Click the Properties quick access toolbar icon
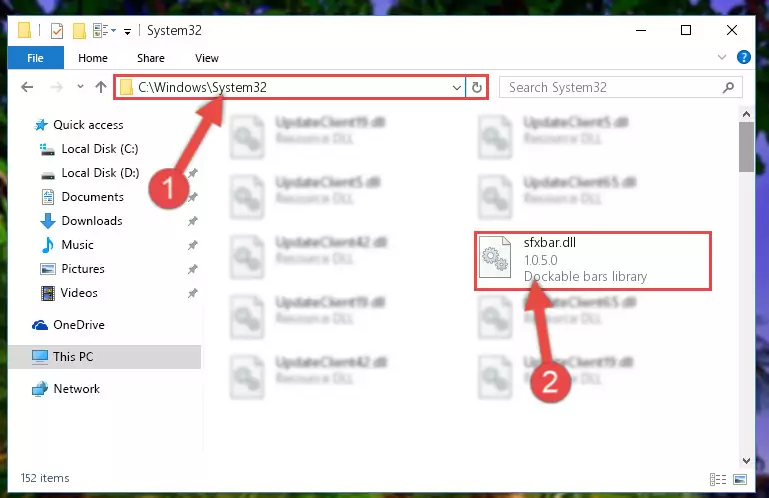 coord(57,31)
